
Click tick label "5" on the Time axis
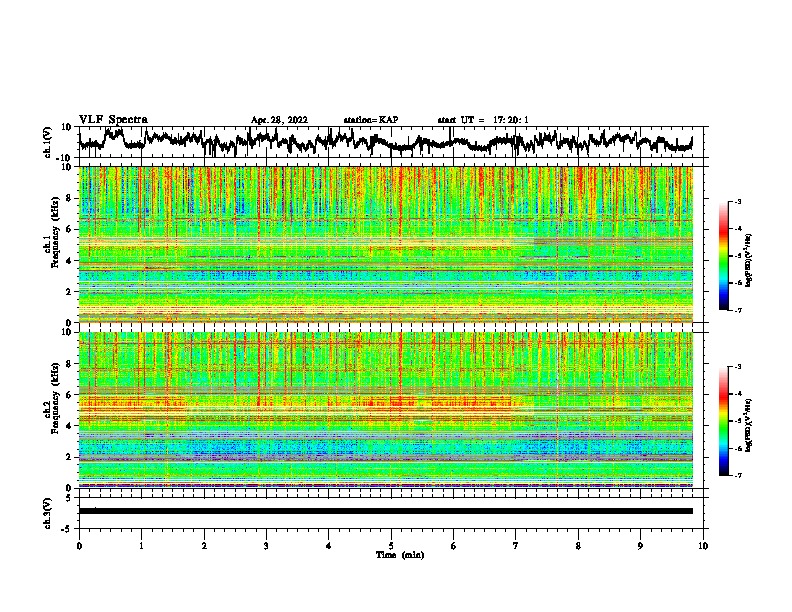tap(391, 546)
